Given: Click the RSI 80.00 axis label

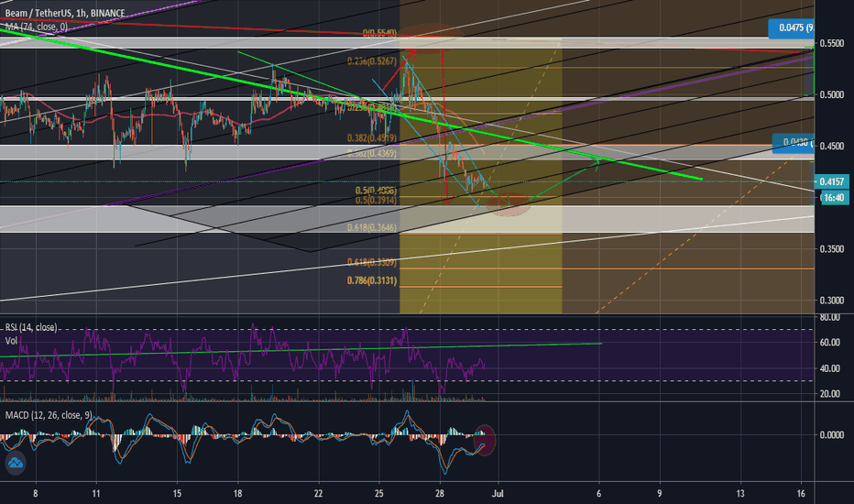Looking at the screenshot, I should point(830,317).
